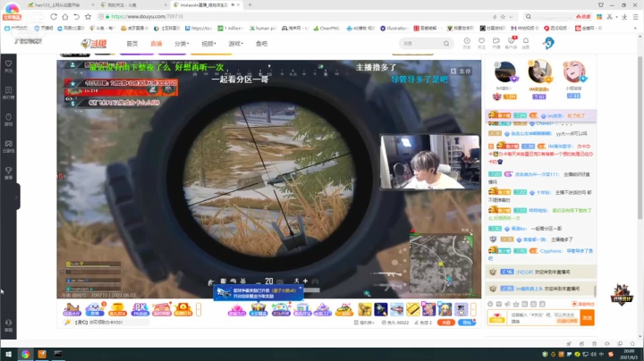Viewport: 644px width, 361px height.
Task: Expand activity icons more button below video
Action: coord(199,309)
